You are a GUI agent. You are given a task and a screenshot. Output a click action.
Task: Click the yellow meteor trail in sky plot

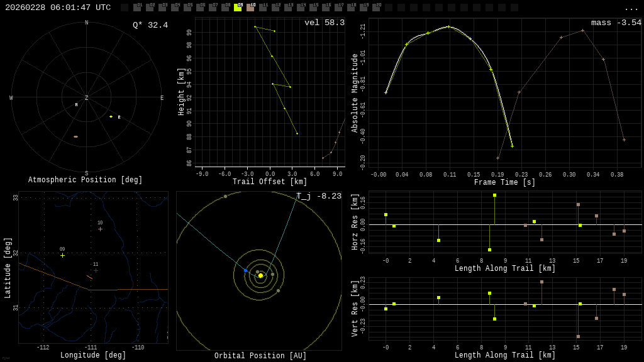point(111,116)
